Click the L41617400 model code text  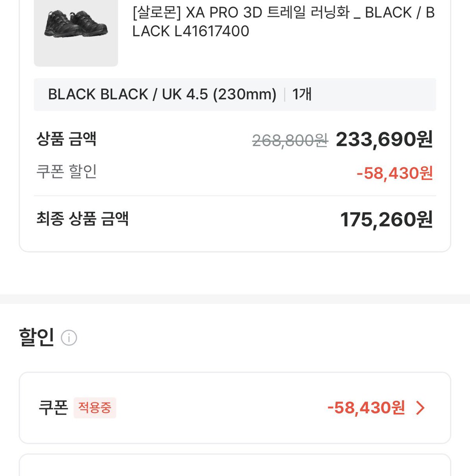coord(212,31)
